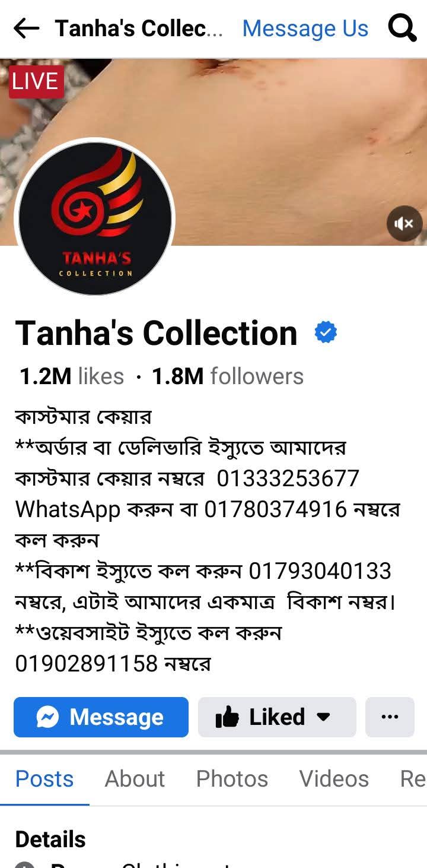427x868 pixels.
Task: Tap the 1.2M likes count
Action: coord(72,376)
